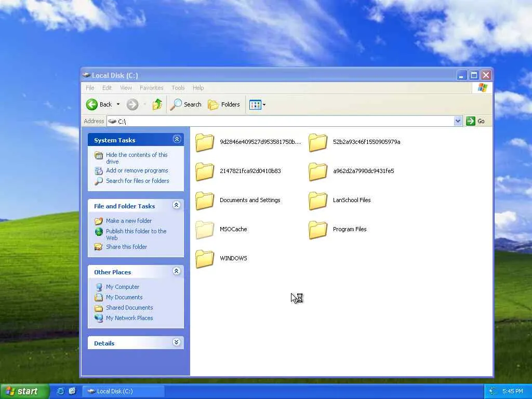Select the Documents and Settings folder icon
532x399 pixels.
(205, 201)
